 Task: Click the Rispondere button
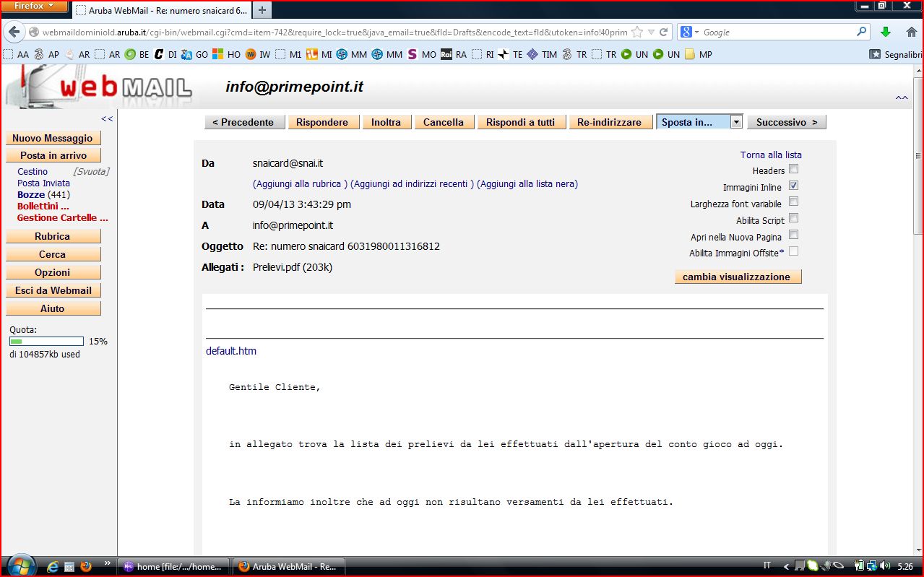pyautogui.click(x=322, y=122)
